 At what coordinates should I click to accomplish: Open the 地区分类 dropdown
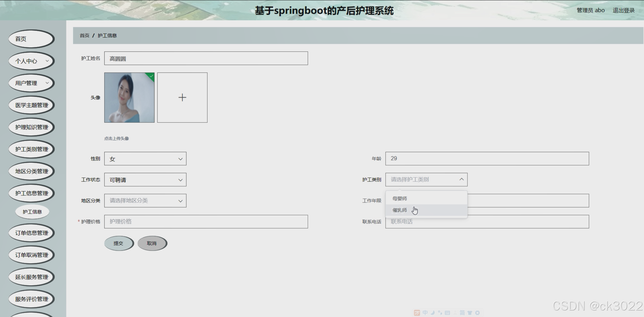point(145,201)
